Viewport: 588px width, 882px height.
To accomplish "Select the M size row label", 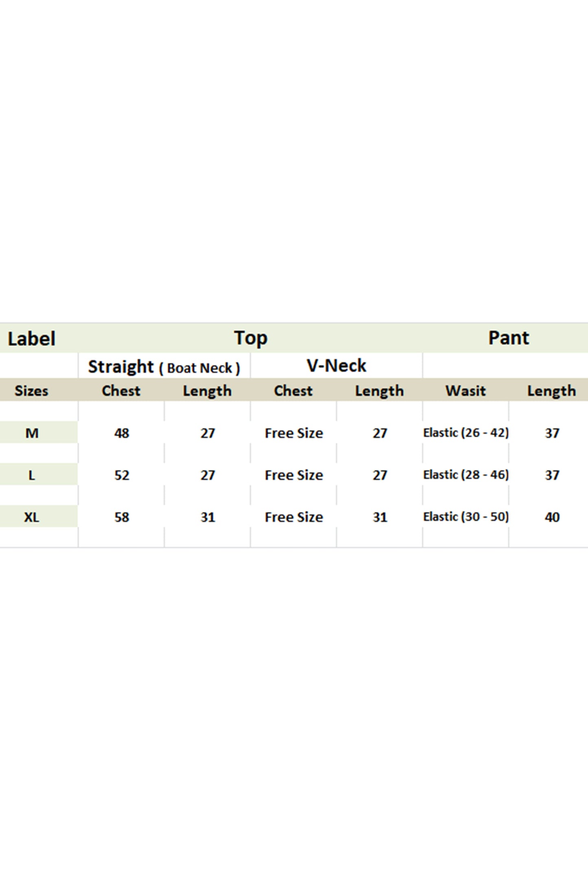I will pos(32,433).
